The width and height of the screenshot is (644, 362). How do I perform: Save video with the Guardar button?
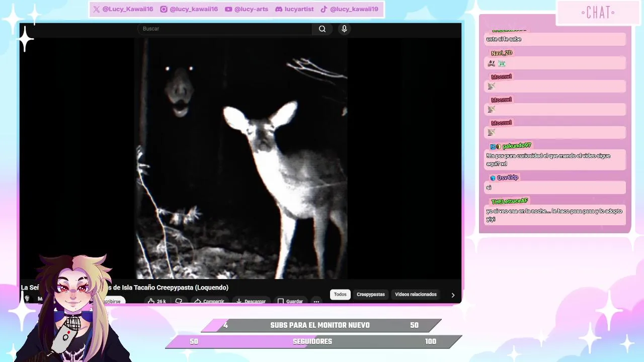pyautogui.click(x=290, y=301)
